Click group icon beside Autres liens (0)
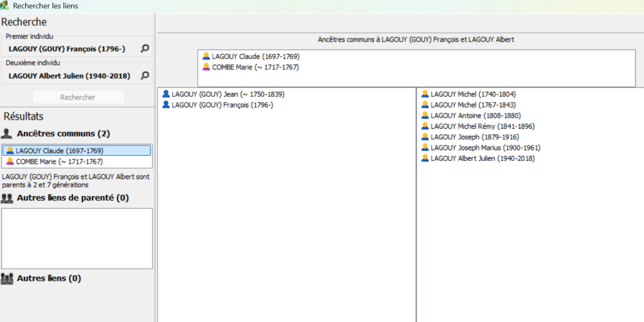The image size is (644, 322). [x=7, y=279]
